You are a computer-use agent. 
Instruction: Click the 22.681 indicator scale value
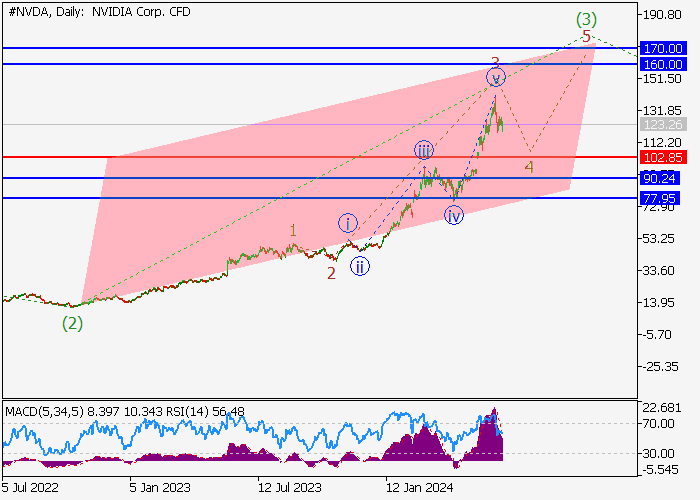coord(662,408)
